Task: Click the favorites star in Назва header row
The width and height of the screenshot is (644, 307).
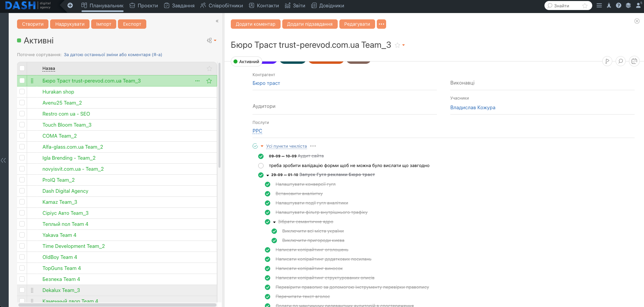Action: 209,68
